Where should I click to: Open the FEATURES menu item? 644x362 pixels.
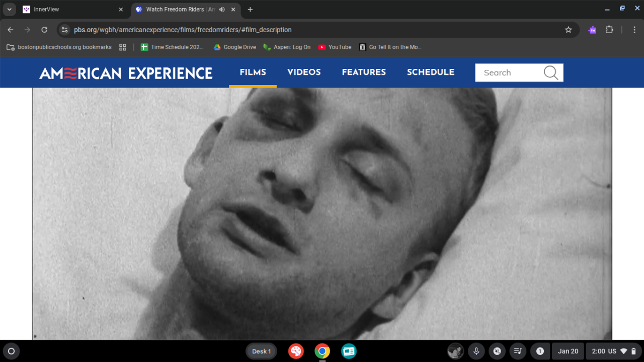364,72
